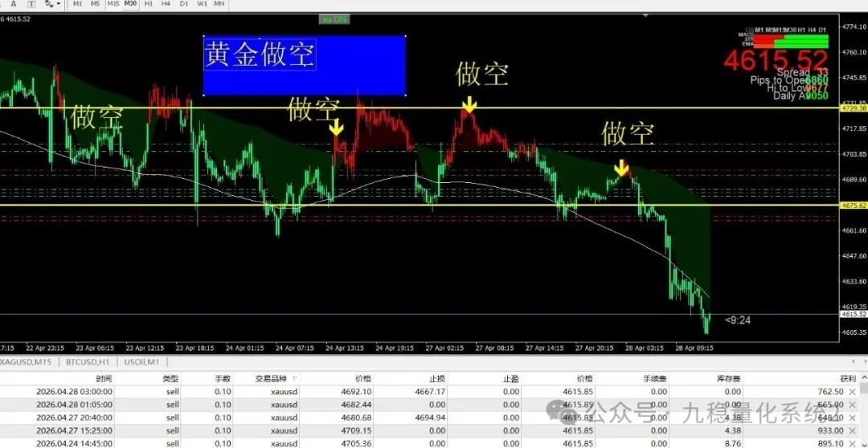Select the arrows objects tool icon

click(49, 3)
